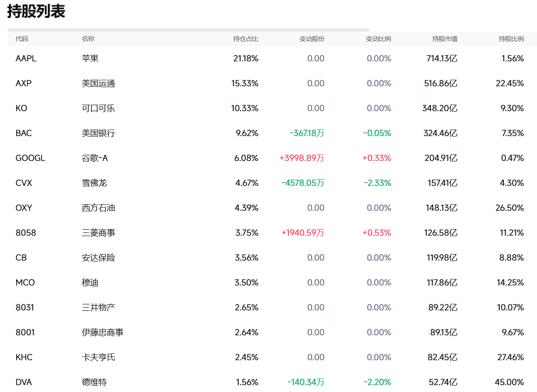Image resolution: width=537 pixels, height=392 pixels.
Task: Open the 8001 stock code
Action: 25,333
